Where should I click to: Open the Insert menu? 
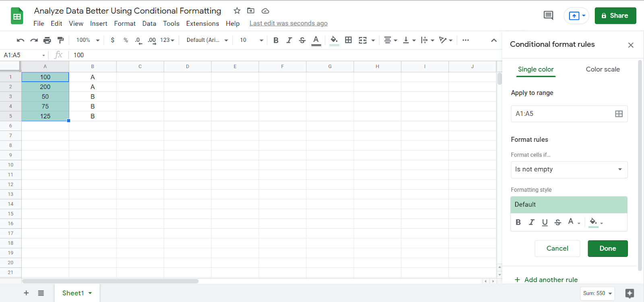pyautogui.click(x=99, y=23)
